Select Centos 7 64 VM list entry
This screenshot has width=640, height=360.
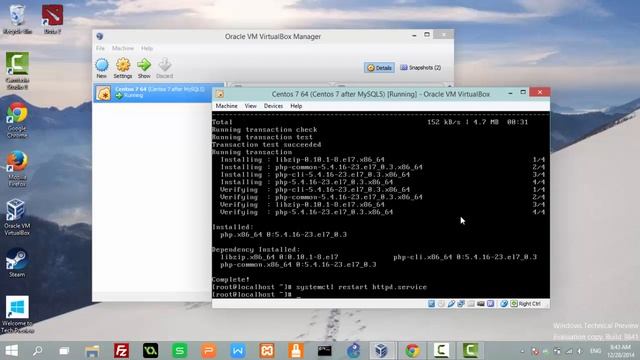pyautogui.click(x=158, y=93)
